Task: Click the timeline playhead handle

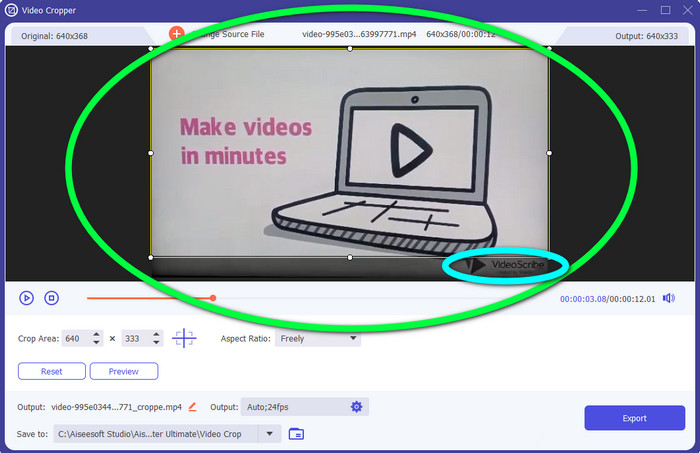Action: point(212,297)
